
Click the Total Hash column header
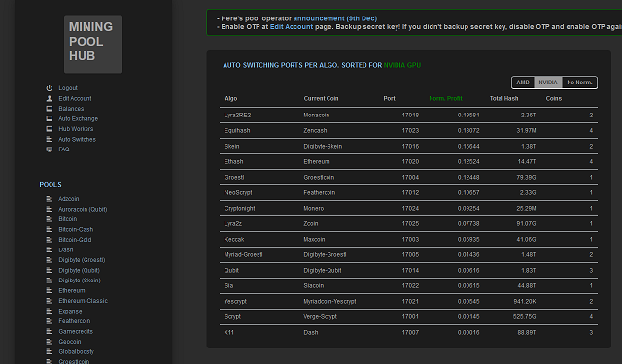tap(503, 98)
